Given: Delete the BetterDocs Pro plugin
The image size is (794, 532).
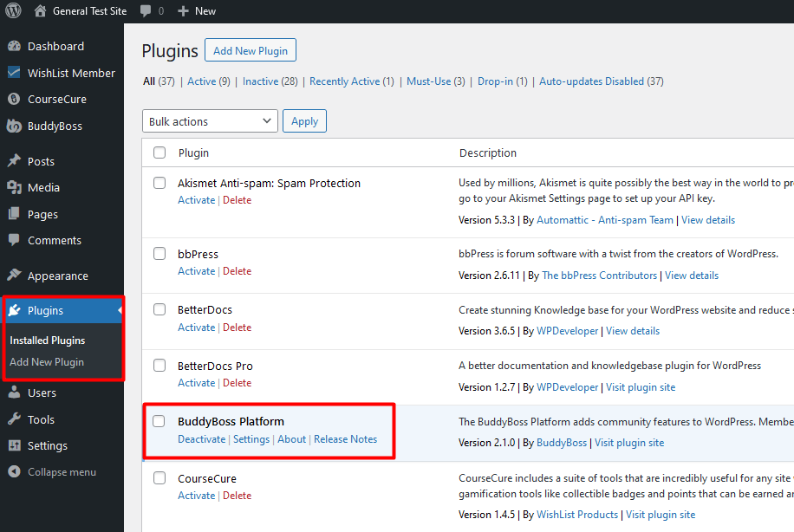Looking at the screenshot, I should coord(237,383).
